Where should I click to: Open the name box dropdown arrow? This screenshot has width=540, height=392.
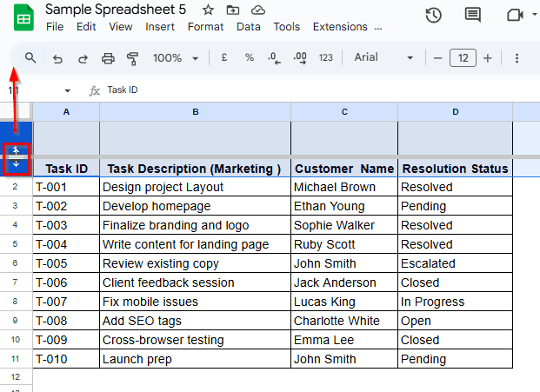(68, 90)
